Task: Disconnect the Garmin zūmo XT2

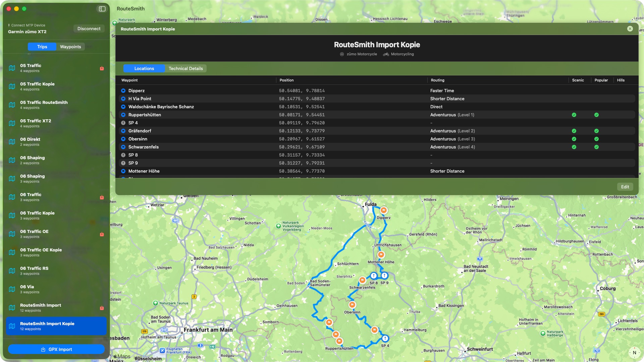Action: (89, 28)
